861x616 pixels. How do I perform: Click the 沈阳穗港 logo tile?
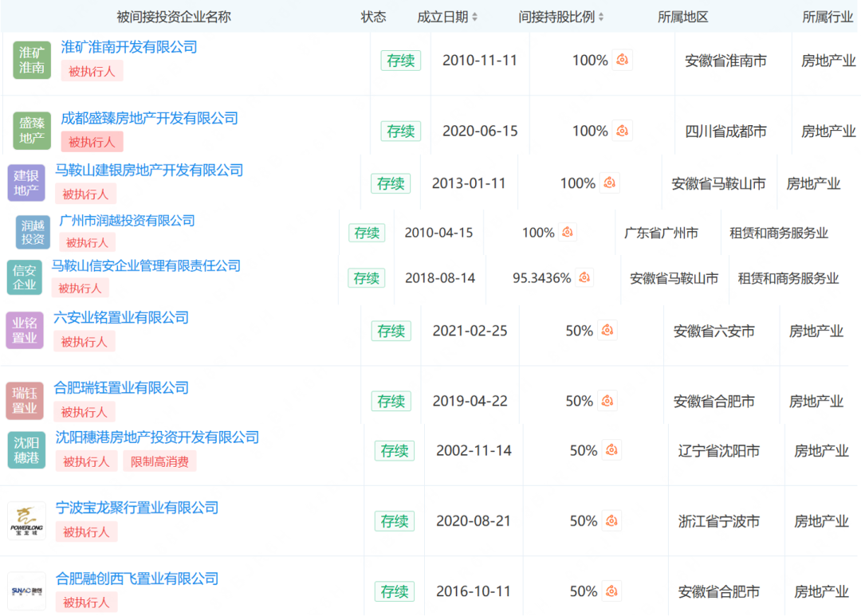point(26,450)
